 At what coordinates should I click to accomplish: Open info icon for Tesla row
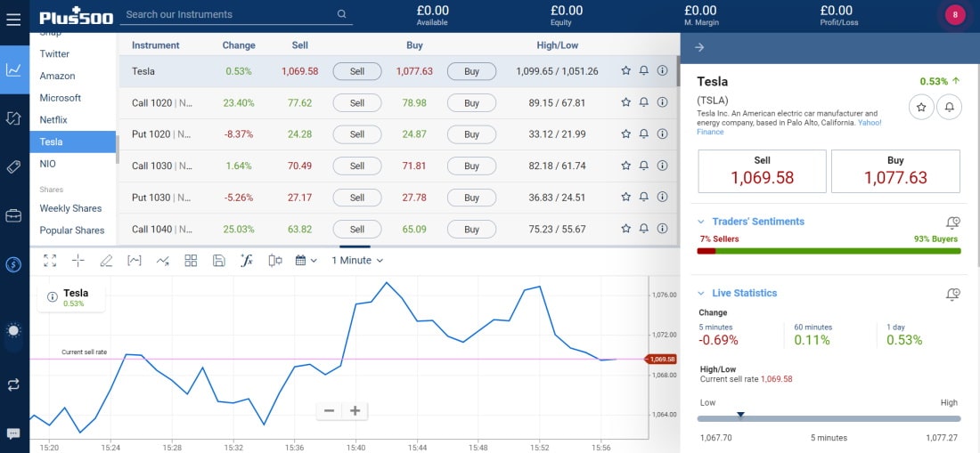point(663,71)
